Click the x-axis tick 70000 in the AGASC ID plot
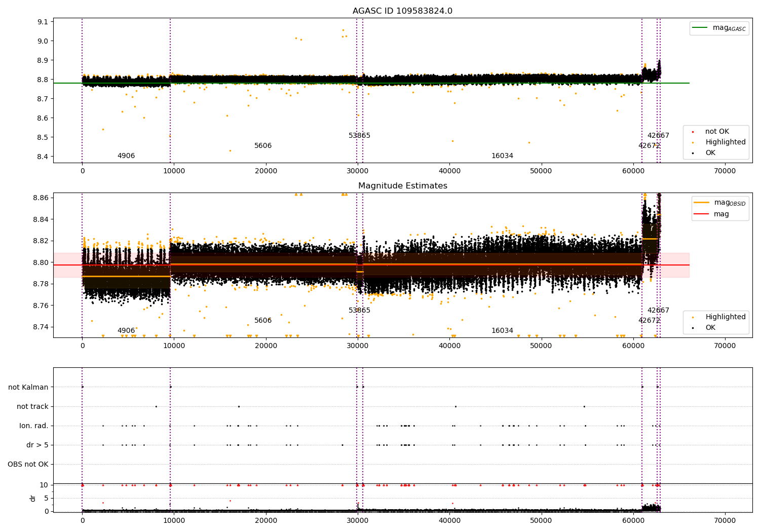The image size is (760, 532). click(x=725, y=171)
